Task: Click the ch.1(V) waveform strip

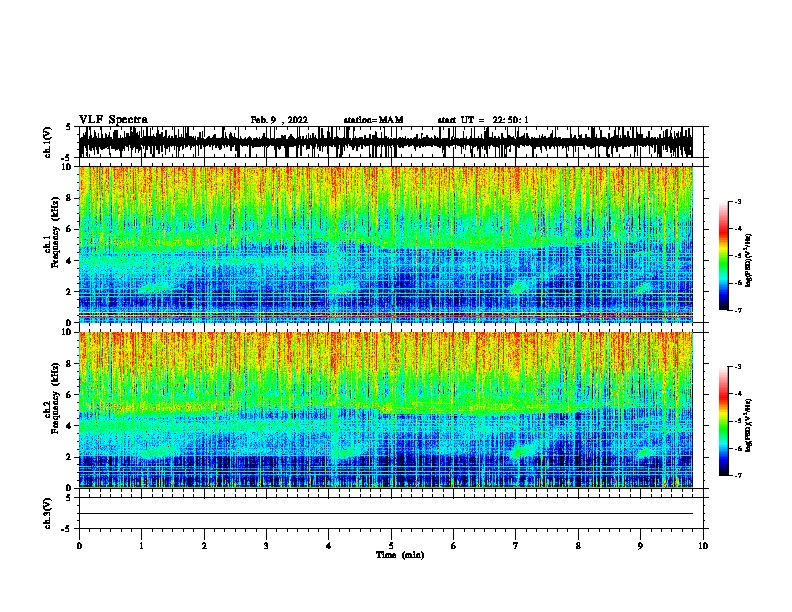Action: [386, 142]
